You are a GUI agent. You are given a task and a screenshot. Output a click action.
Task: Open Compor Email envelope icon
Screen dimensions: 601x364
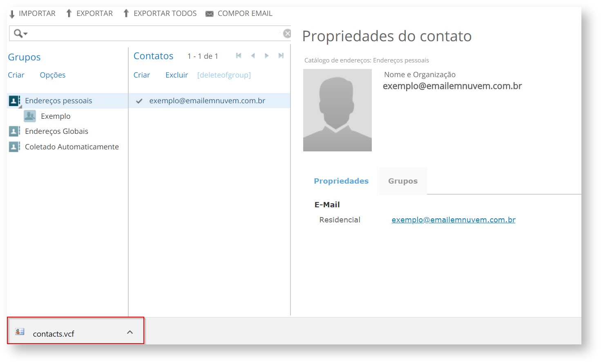click(x=209, y=14)
